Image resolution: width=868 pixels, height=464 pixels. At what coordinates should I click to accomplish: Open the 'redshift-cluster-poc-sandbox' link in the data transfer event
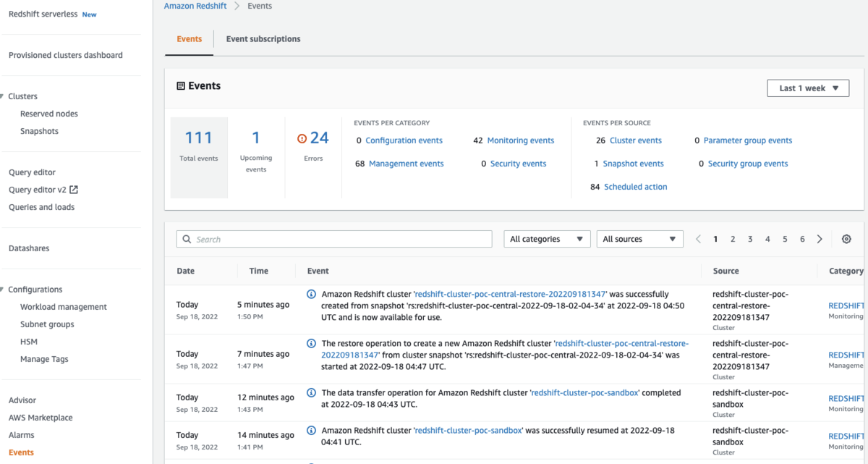point(586,393)
